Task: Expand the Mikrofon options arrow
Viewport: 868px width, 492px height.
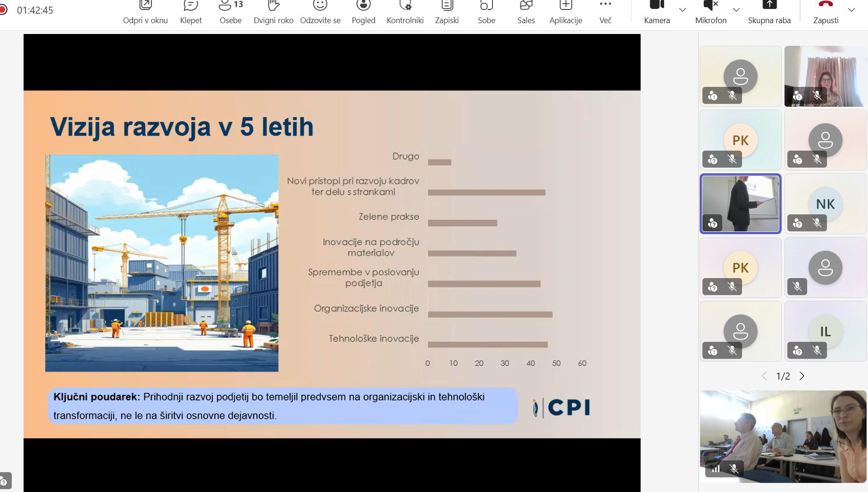Action: click(x=736, y=10)
